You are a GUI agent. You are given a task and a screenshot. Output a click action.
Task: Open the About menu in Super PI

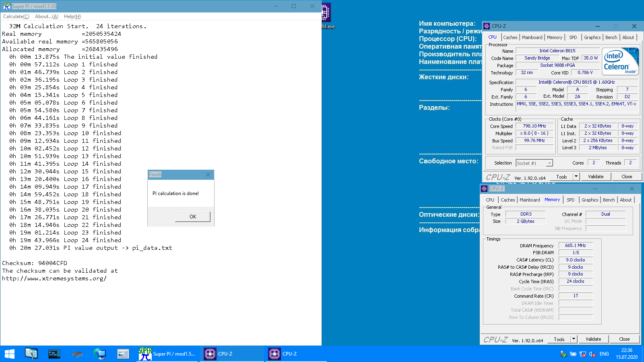pyautogui.click(x=47, y=16)
